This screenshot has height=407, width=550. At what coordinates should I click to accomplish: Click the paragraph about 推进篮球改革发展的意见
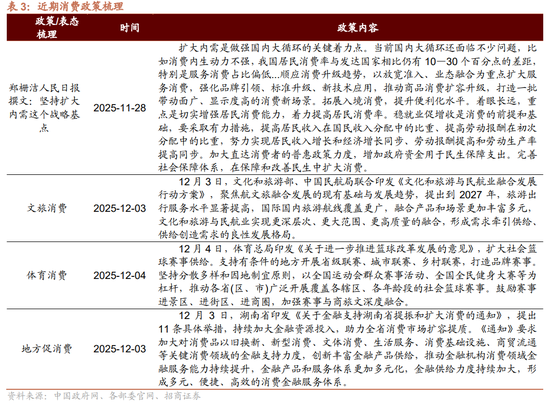[x=347, y=275]
